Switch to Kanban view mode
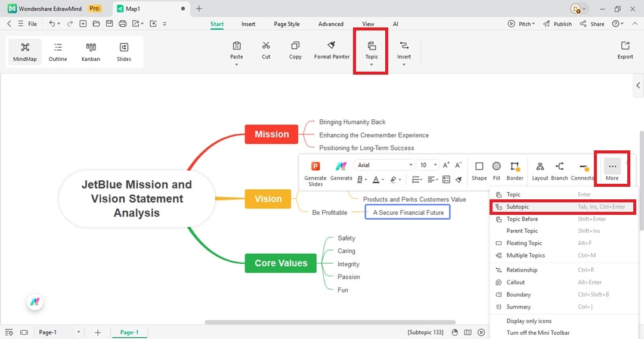The width and height of the screenshot is (644, 339). point(91,52)
